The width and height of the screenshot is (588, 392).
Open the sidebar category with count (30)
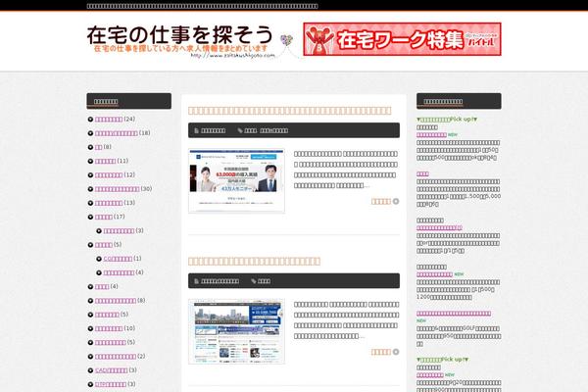pyautogui.click(x=117, y=189)
